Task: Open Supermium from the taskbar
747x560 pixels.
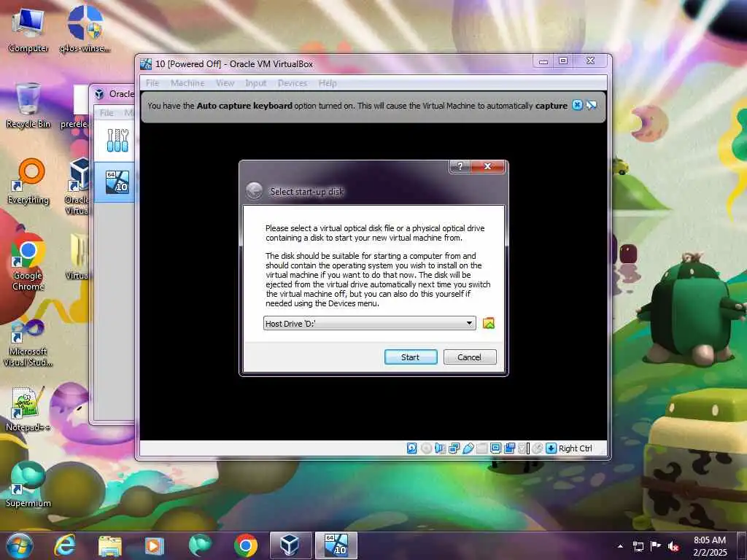Action: 200,545
